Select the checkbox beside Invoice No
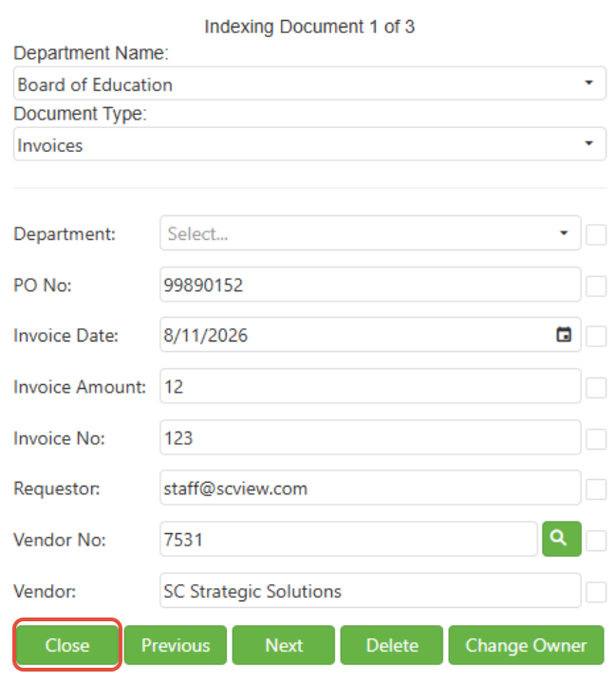 [x=596, y=439]
